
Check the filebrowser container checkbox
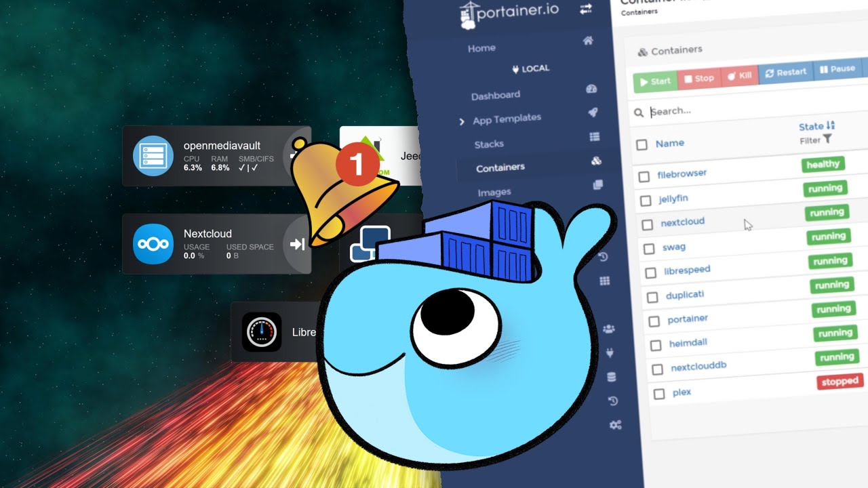coord(644,177)
